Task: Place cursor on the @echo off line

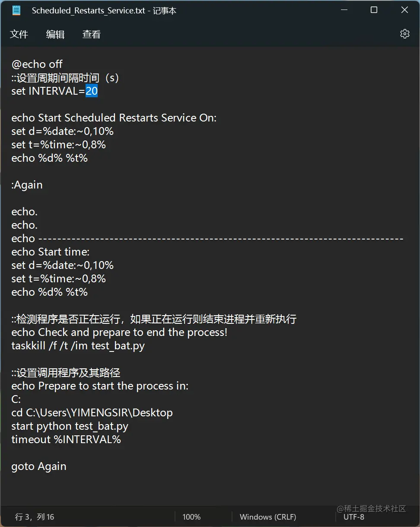Action: click(x=37, y=64)
